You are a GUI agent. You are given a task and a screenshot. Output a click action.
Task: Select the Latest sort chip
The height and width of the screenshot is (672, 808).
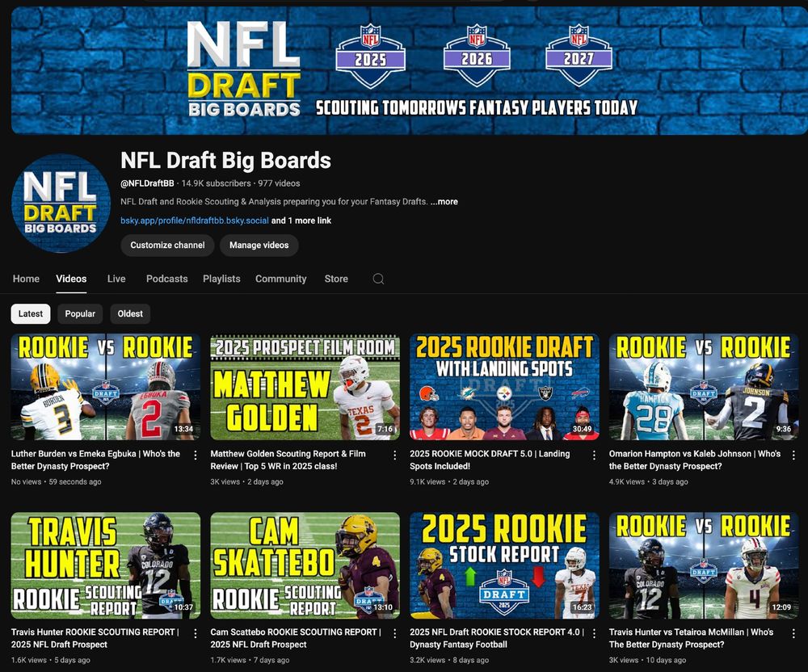click(x=31, y=313)
